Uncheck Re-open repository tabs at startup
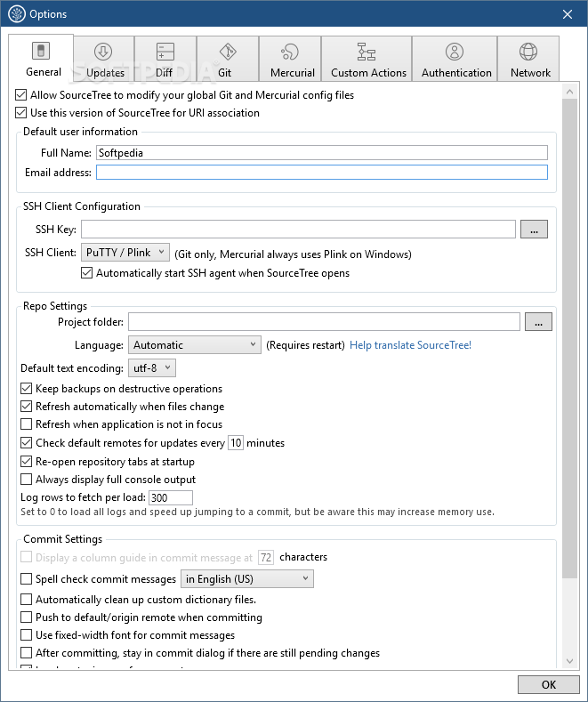This screenshot has width=588, height=702. 27,462
